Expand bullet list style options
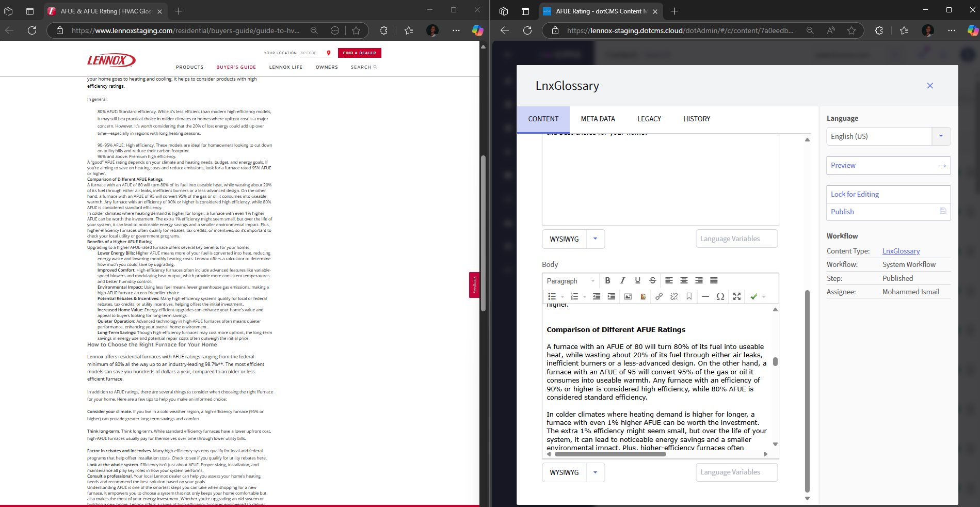 (563, 297)
